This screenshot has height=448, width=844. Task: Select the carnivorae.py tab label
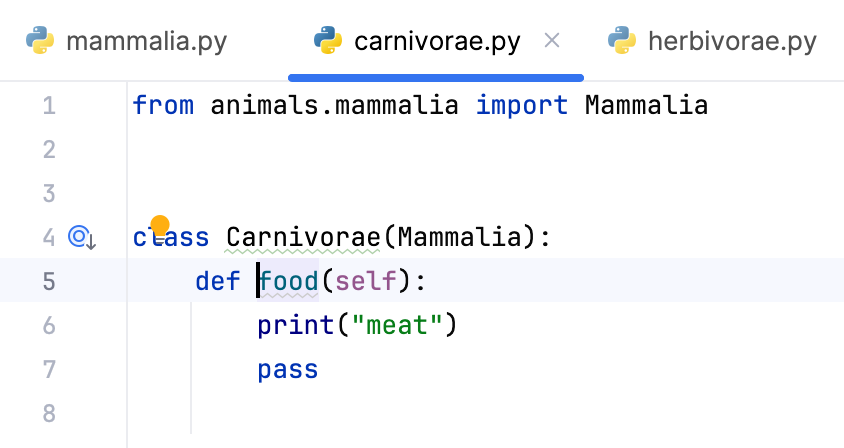[437, 41]
